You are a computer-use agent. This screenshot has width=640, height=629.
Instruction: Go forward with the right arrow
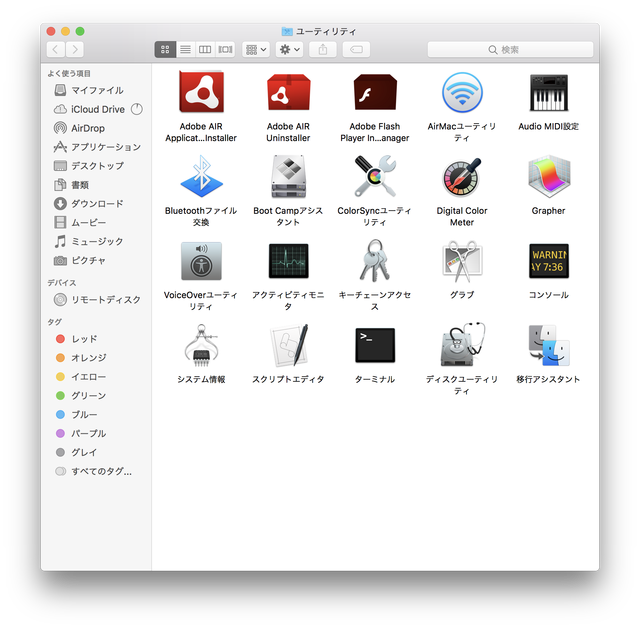(x=75, y=49)
